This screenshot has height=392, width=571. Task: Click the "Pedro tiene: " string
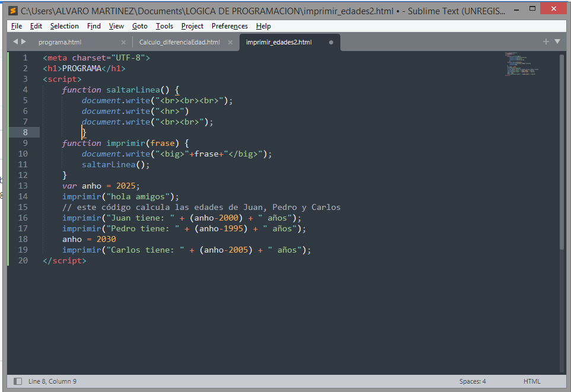(x=143, y=228)
